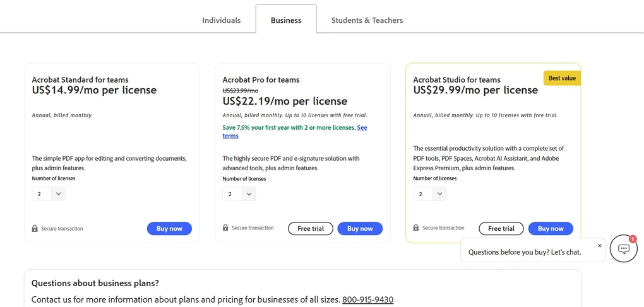This screenshot has width=644, height=307.
Task: Open the Students & Teachers tab
Action: click(x=367, y=20)
